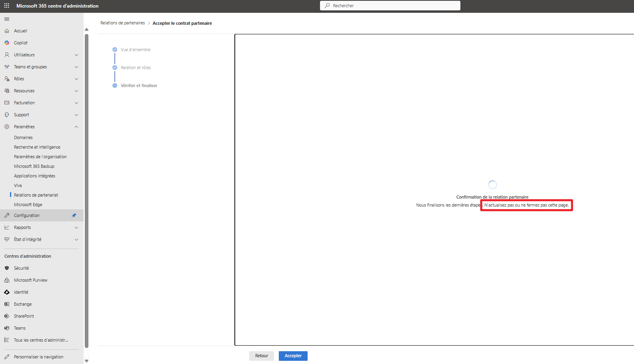
Task: Click the Rôles icon
Action: pos(7,79)
